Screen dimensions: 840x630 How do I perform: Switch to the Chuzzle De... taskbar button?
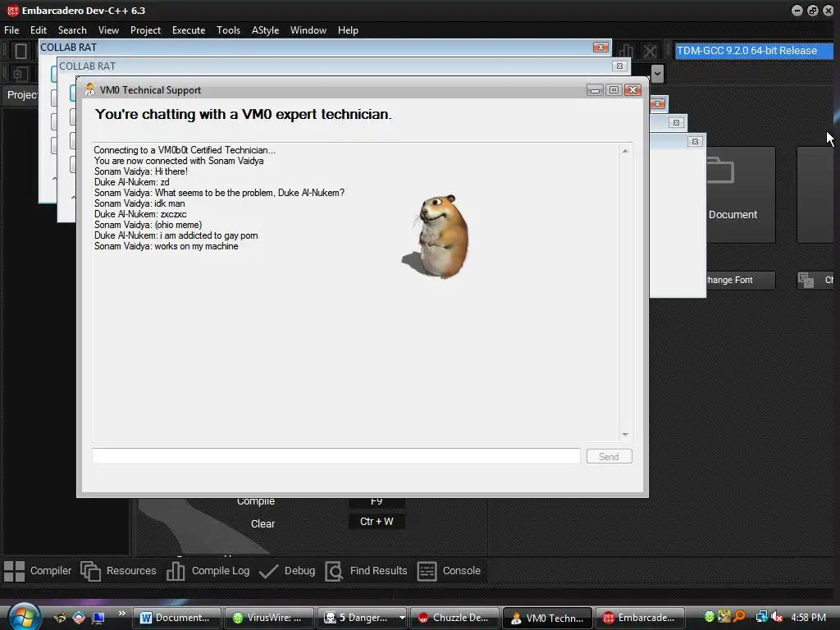point(454,618)
